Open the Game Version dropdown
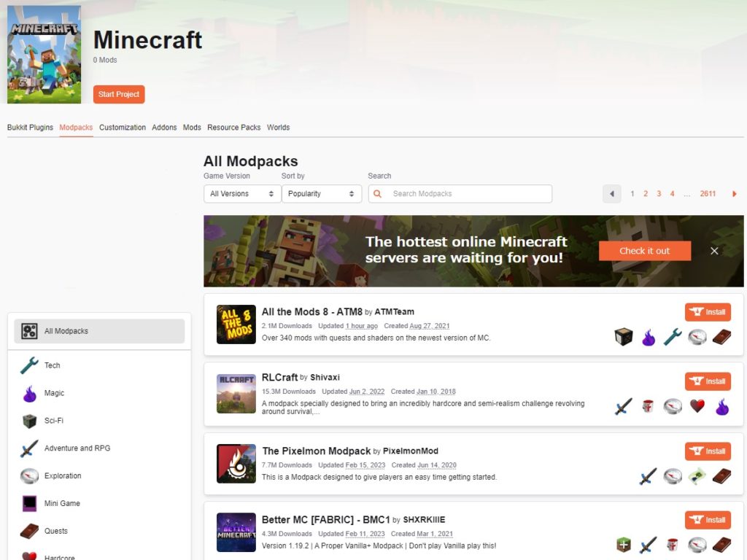 click(242, 194)
